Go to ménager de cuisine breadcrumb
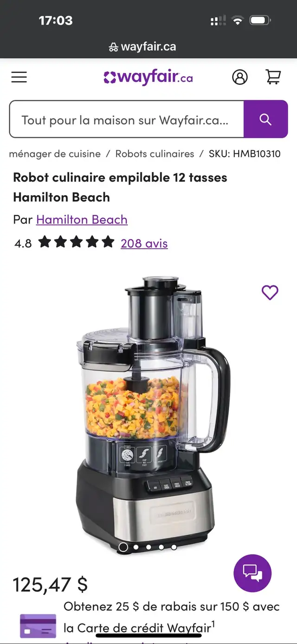This screenshot has height=644, width=297. click(x=55, y=154)
